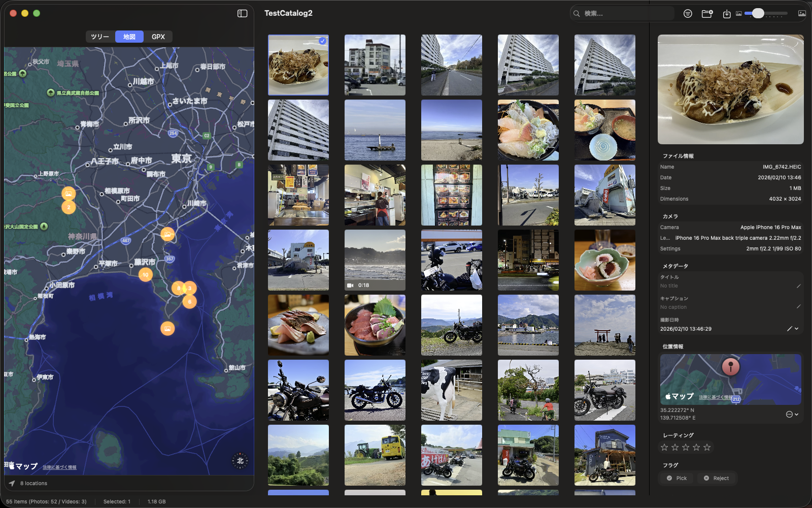The width and height of the screenshot is (812, 508).
Task: Switch to the ツリー tab
Action: pyautogui.click(x=99, y=36)
